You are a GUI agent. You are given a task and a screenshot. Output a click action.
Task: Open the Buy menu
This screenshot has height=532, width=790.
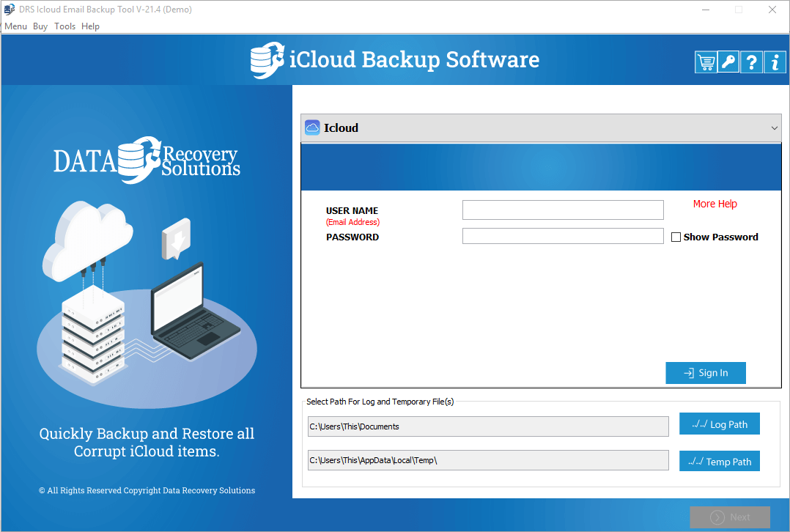coord(40,26)
